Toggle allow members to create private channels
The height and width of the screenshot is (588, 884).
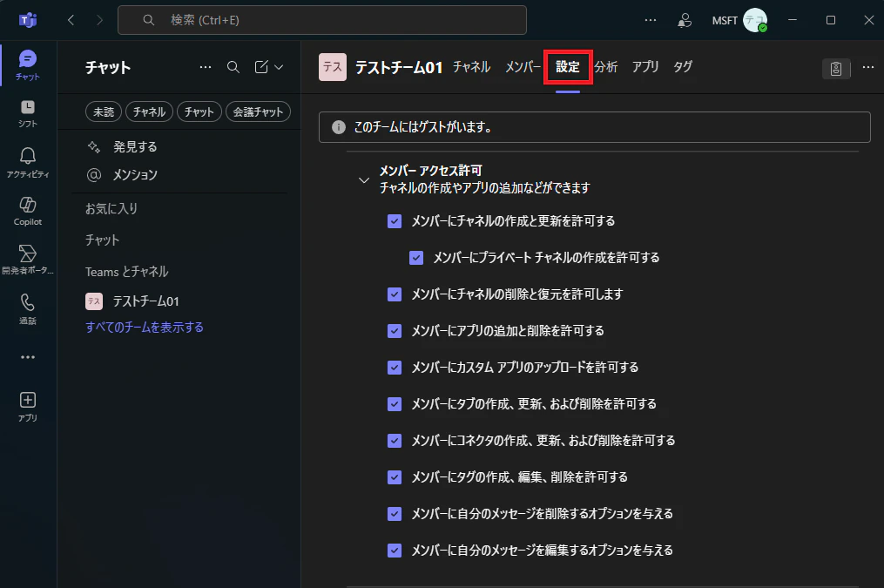[x=416, y=258]
